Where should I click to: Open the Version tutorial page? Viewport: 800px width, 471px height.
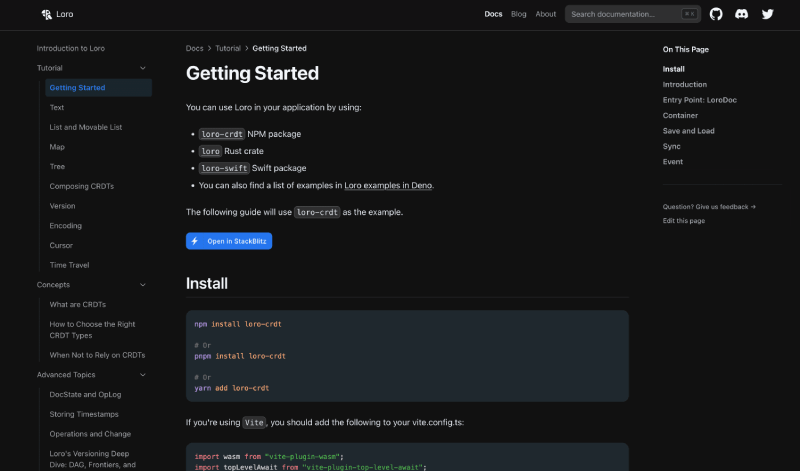(62, 206)
